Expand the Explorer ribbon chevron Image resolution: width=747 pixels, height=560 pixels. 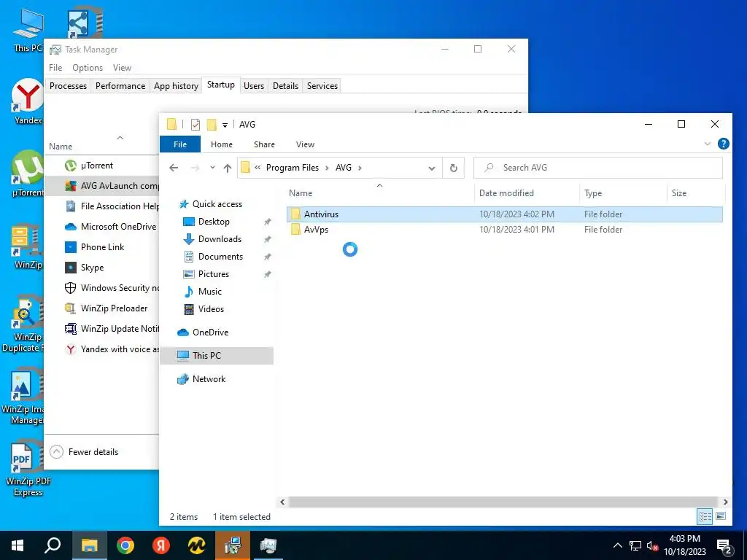coord(708,144)
